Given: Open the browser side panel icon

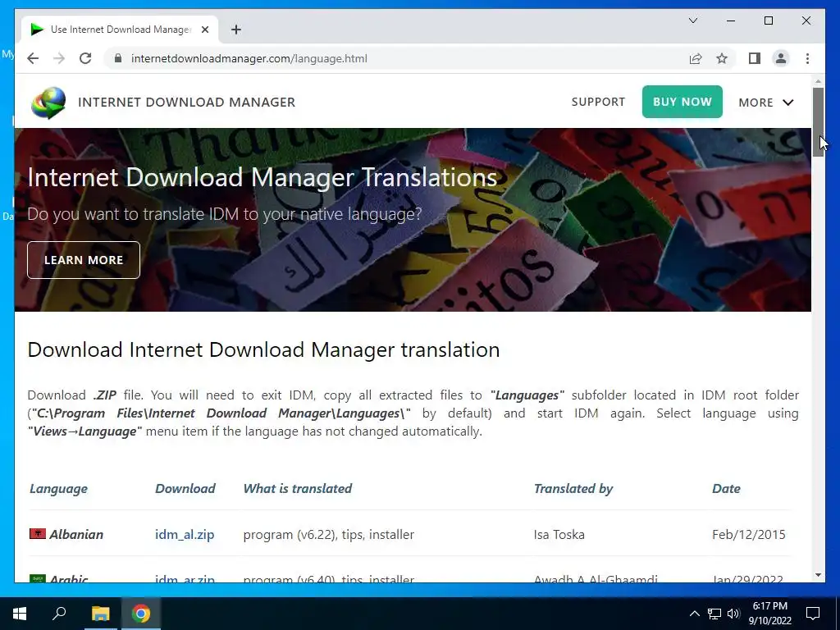Looking at the screenshot, I should (755, 58).
